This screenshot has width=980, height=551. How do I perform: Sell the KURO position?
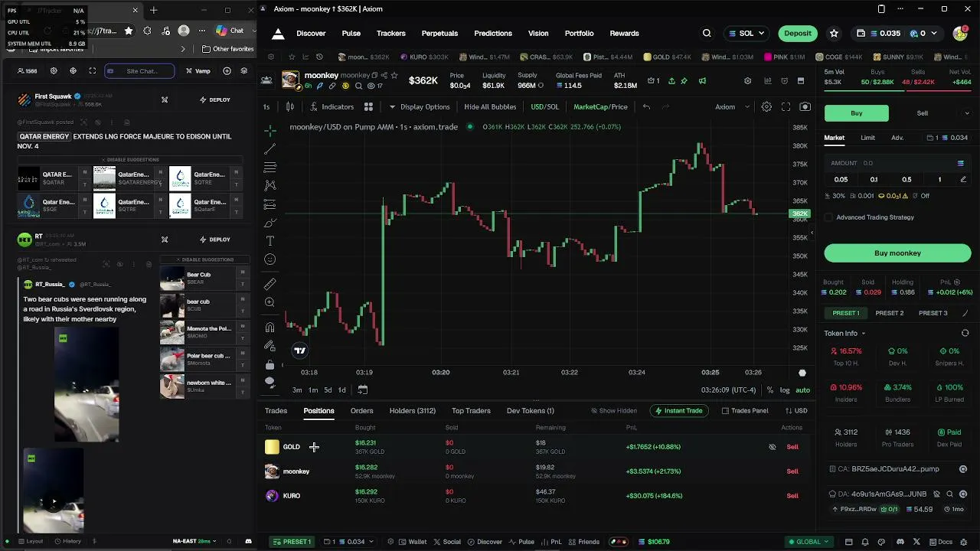792,496
